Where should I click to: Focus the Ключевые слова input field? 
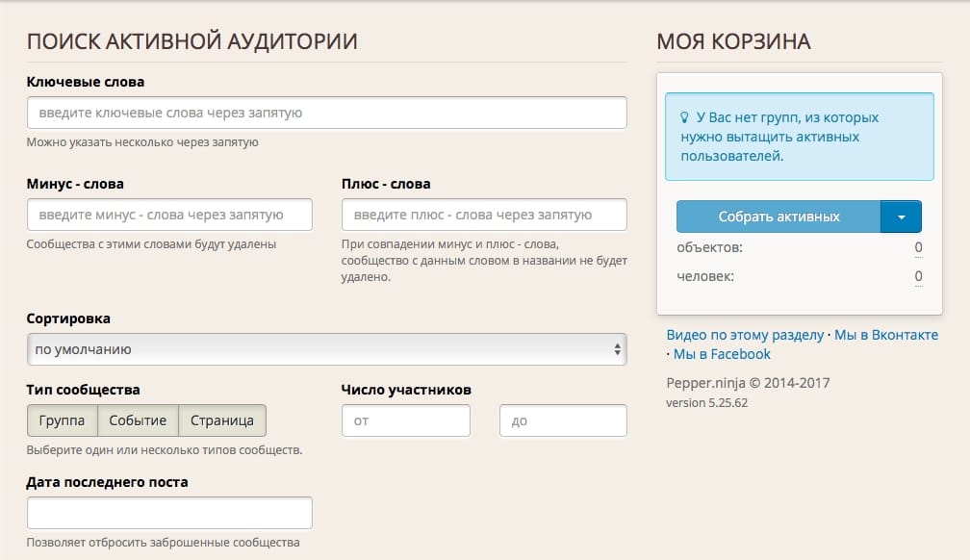pyautogui.click(x=326, y=113)
